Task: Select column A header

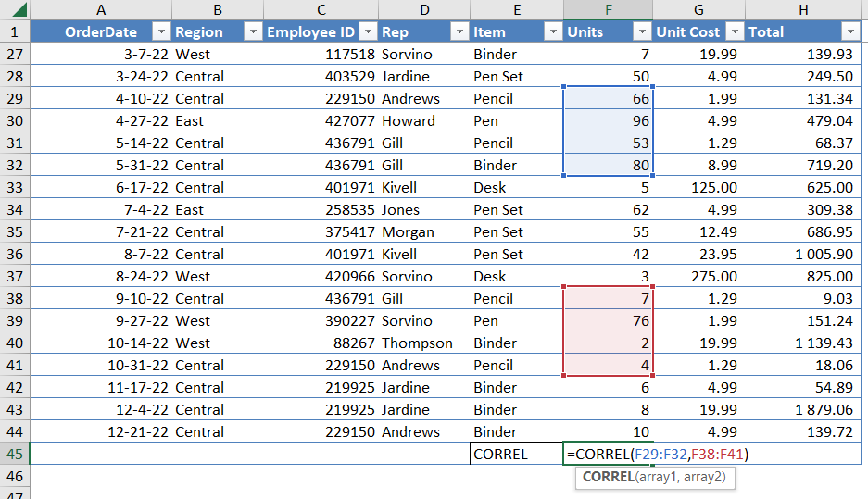Action: (101, 9)
